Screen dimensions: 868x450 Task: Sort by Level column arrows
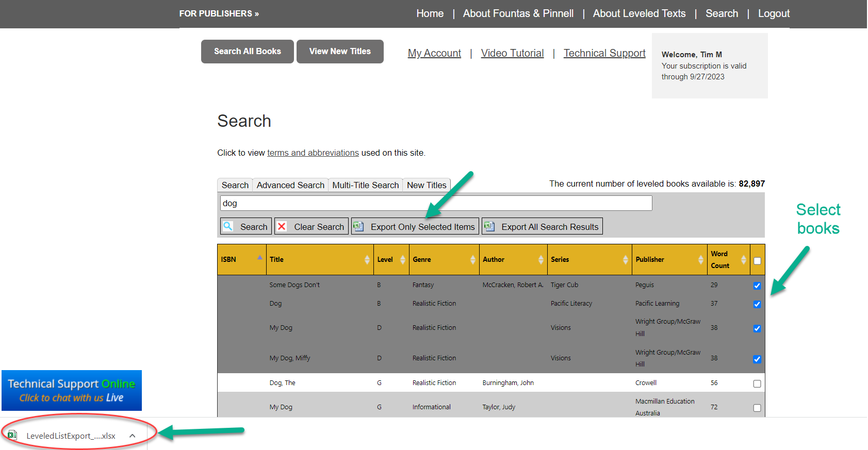tap(403, 260)
